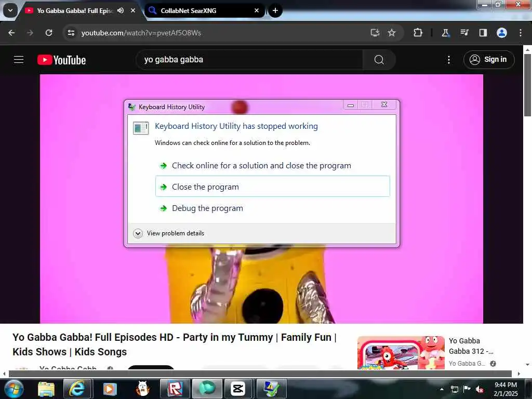Screen dimensions: 532x399
Task: Go forward in browser history
Action: (30, 33)
